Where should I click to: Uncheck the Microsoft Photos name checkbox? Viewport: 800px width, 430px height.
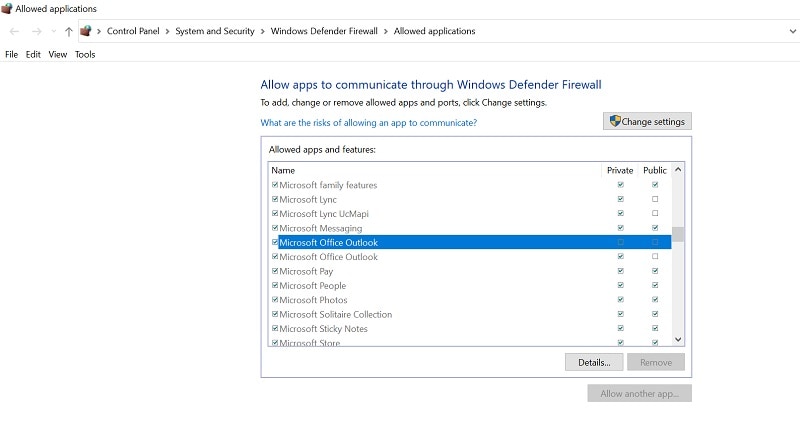coord(275,300)
